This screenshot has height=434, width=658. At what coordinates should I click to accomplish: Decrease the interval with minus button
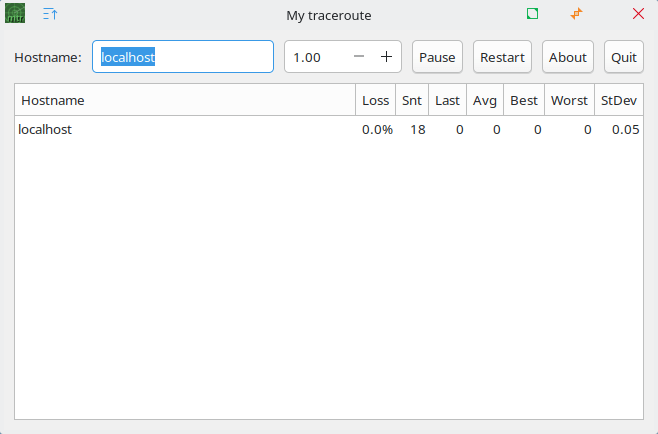coord(359,57)
